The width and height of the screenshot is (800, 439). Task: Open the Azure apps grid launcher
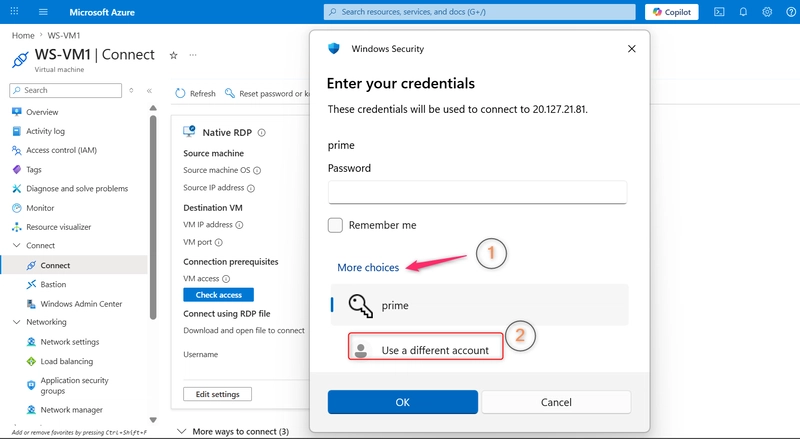point(14,11)
